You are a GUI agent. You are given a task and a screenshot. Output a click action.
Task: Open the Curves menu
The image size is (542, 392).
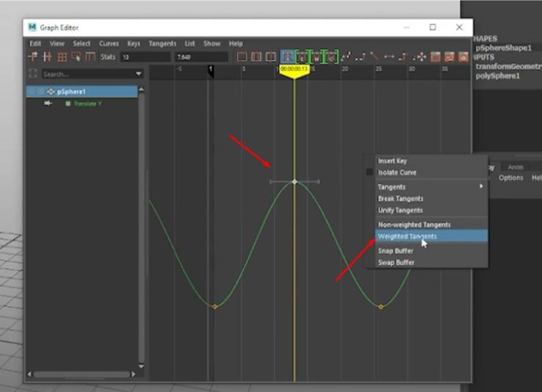[109, 43]
